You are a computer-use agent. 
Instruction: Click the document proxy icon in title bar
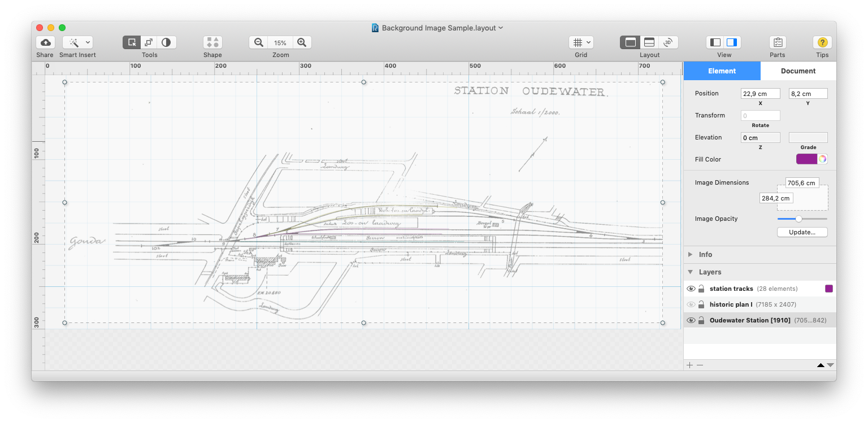[375, 28]
